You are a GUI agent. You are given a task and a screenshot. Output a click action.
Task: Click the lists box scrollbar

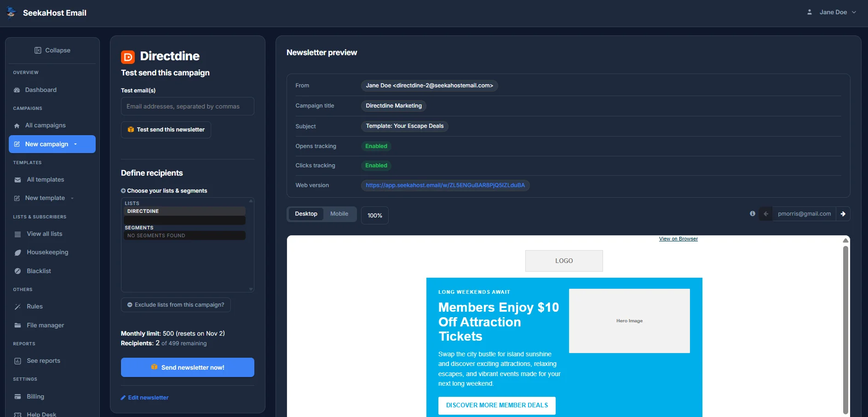pyautogui.click(x=251, y=245)
